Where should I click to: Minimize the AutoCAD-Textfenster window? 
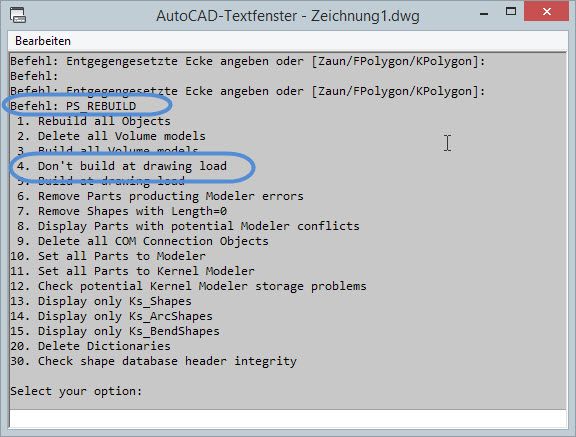point(484,14)
